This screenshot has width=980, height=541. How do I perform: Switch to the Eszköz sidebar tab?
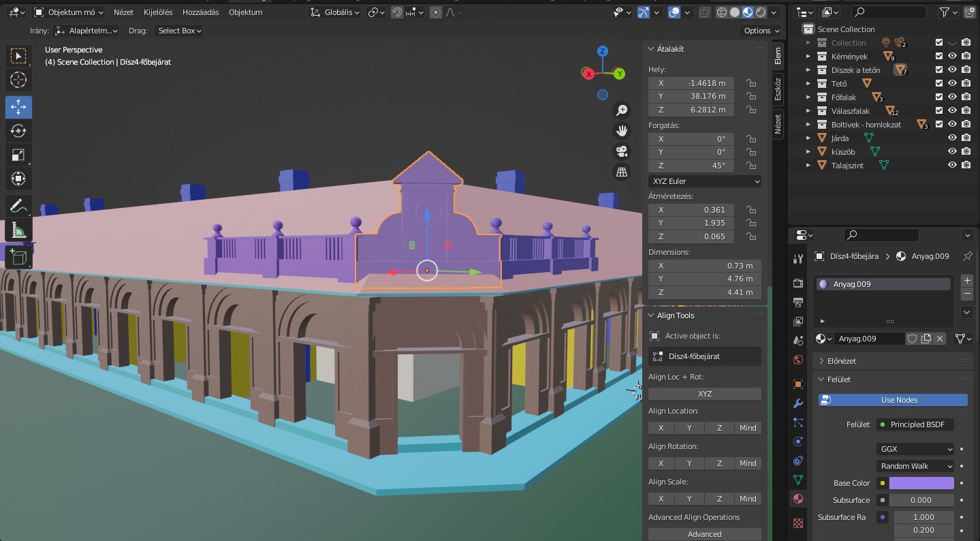coord(778,89)
